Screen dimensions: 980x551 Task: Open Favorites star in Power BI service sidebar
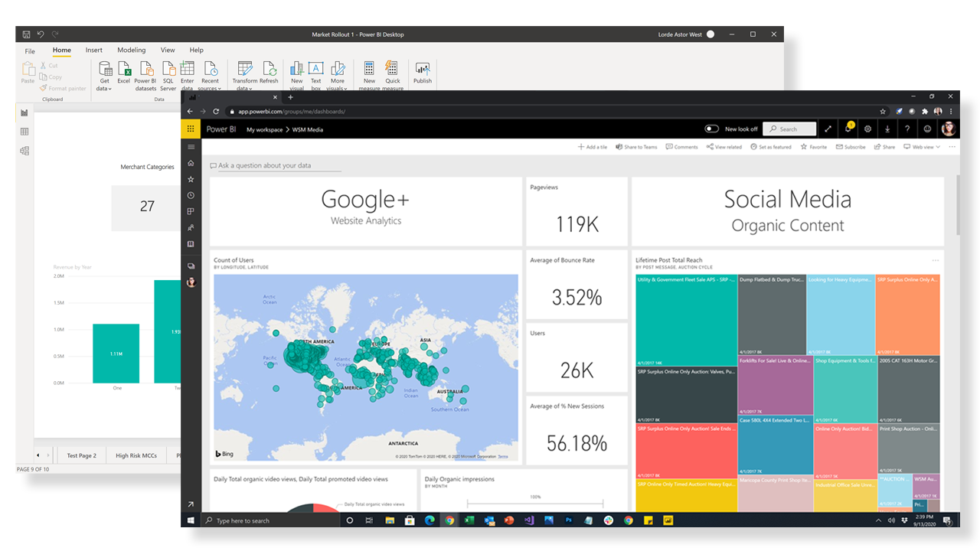coord(191,179)
